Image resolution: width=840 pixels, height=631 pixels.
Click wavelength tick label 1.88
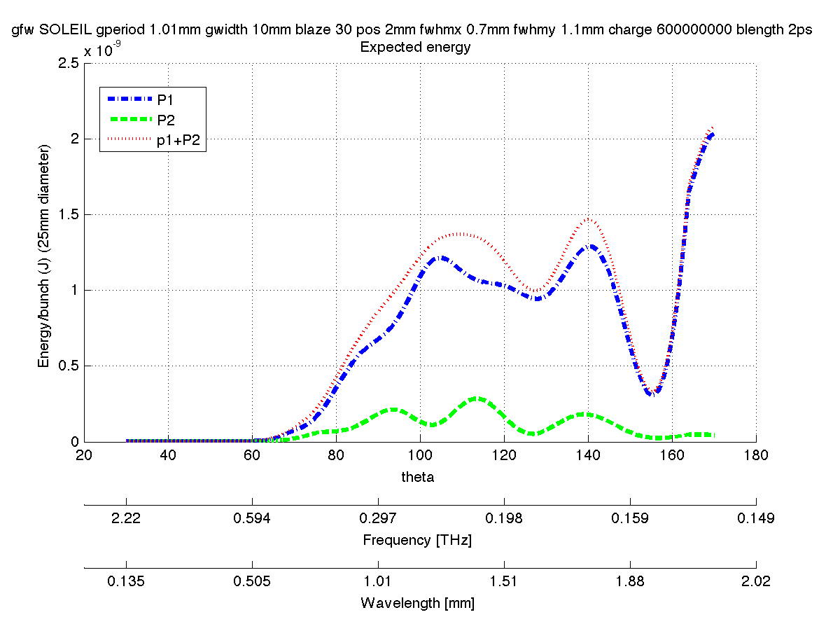tap(630, 581)
